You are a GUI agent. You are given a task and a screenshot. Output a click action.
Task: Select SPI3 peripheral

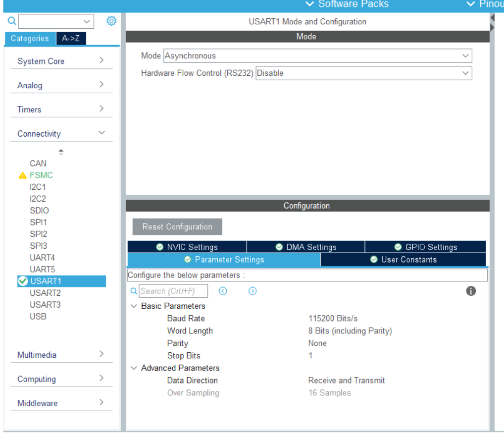tap(38, 246)
